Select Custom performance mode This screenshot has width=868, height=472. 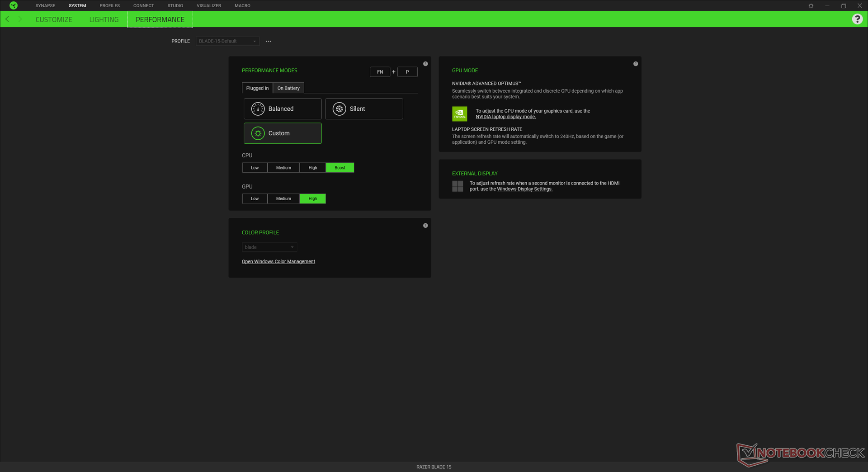283,133
